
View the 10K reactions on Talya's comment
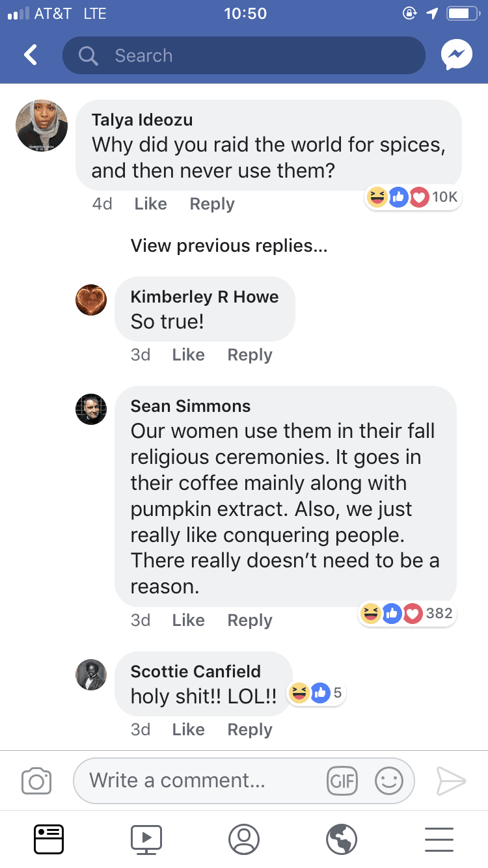point(414,197)
